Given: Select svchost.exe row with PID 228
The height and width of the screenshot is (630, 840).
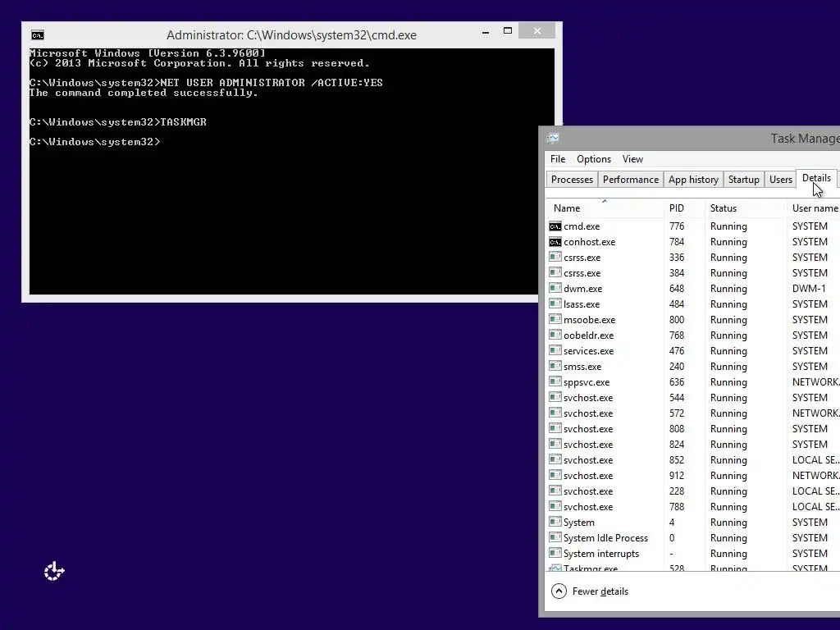Looking at the screenshot, I should click(x=693, y=491).
